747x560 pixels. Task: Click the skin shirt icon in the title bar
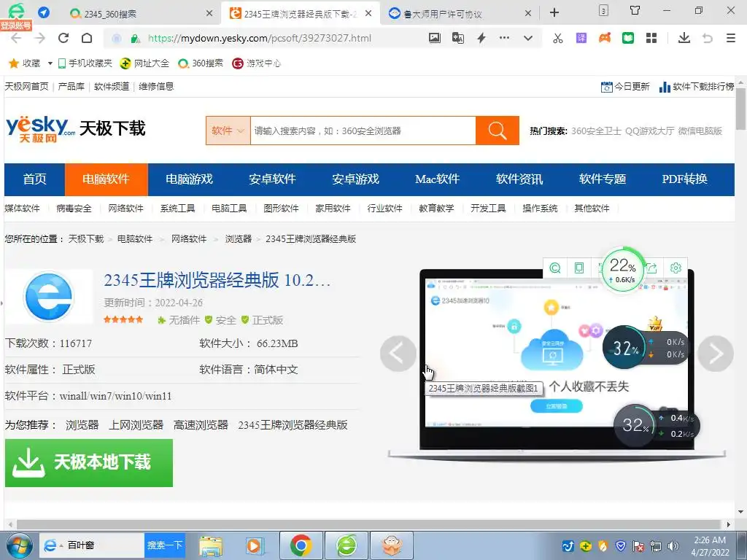(x=635, y=10)
